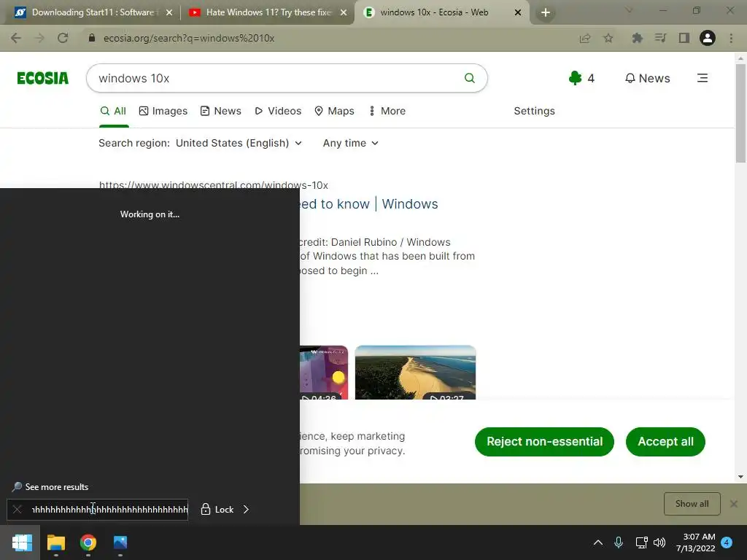This screenshot has height=560, width=747.
Task: Switch to the Images tab
Action: click(x=163, y=111)
